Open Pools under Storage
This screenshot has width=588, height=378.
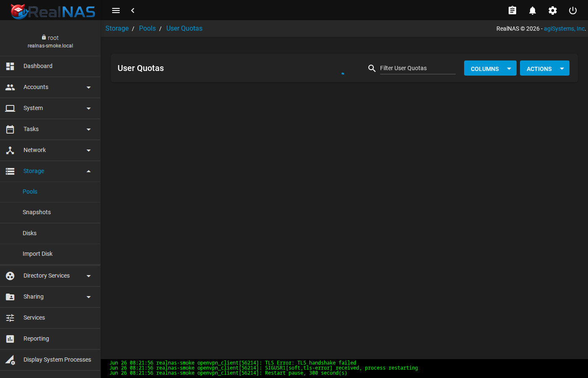tap(50, 192)
